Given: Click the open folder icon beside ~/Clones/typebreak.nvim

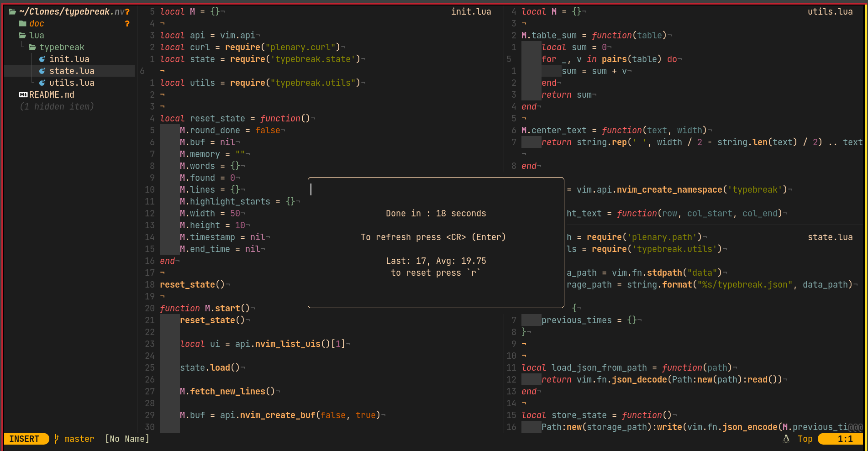Looking at the screenshot, I should 12,11.
